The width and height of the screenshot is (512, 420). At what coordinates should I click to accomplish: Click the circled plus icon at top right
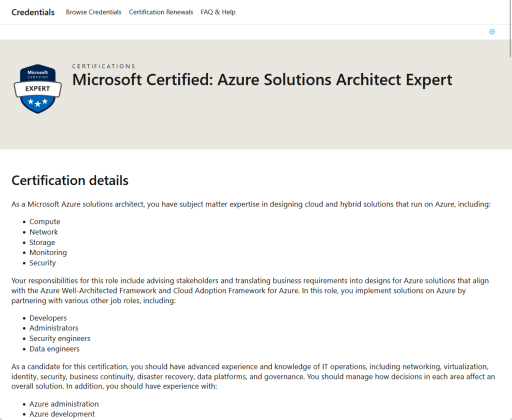pos(492,31)
